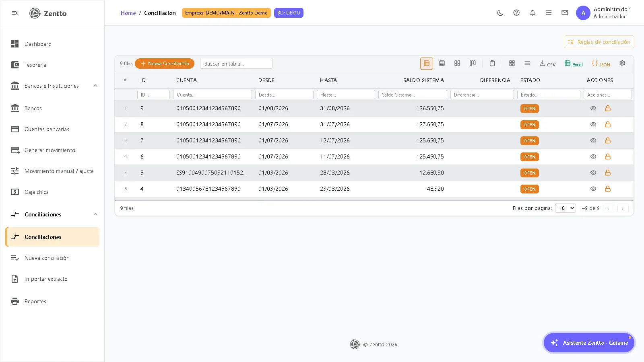Open Reportes in the sidebar
The height and width of the screenshot is (362, 644).
(52, 301)
